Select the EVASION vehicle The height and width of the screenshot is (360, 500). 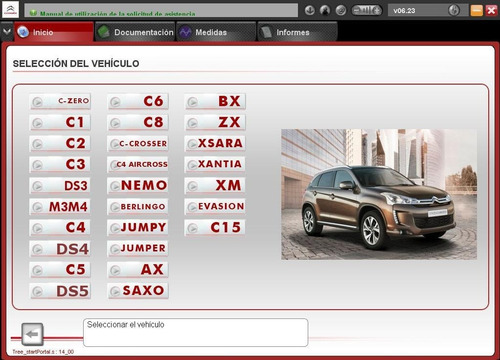tap(215, 207)
